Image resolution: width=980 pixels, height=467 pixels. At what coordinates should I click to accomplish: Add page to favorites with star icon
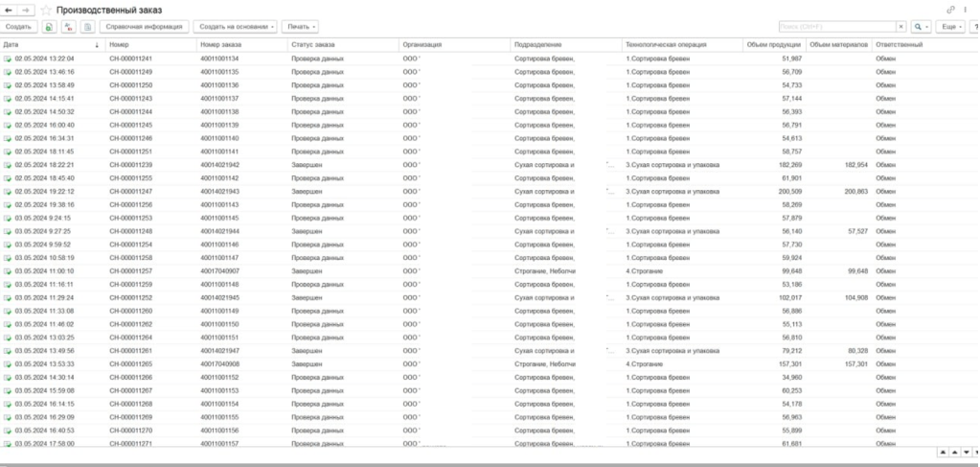point(46,11)
